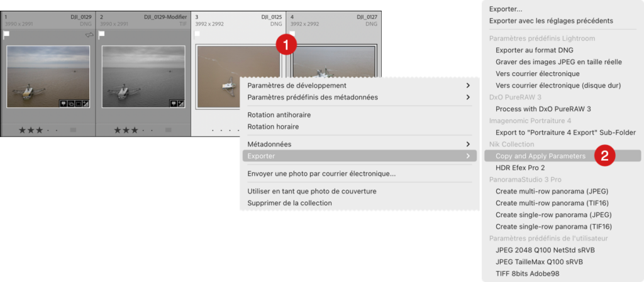The height and width of the screenshot is (282, 644).
Task: Click the second rating star of DJI_0129-Modifier
Action: click(126, 130)
